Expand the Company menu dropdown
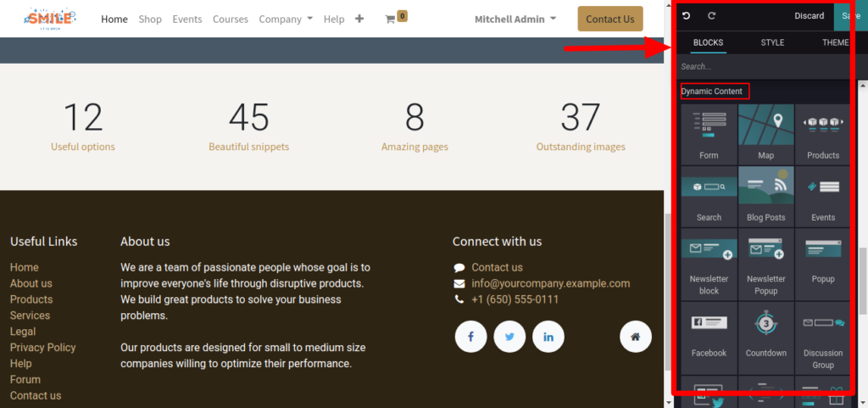Screen dimensions: 868x408 286,19
